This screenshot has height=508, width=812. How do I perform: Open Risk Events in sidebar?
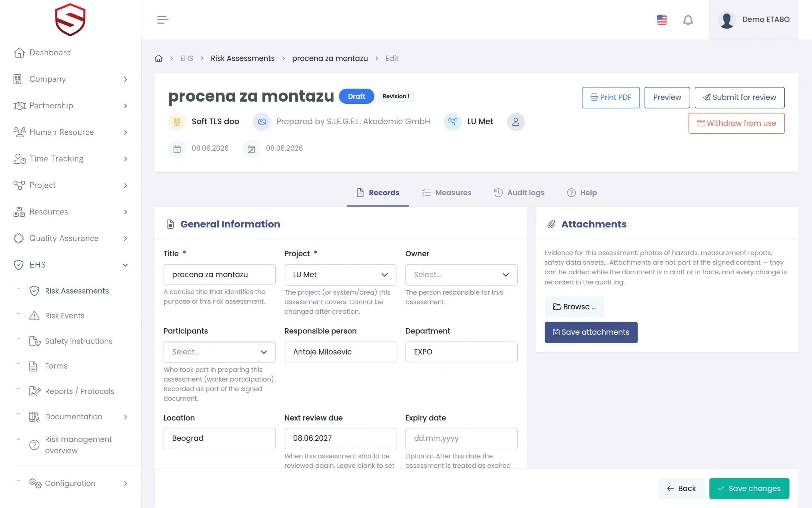[x=64, y=316]
